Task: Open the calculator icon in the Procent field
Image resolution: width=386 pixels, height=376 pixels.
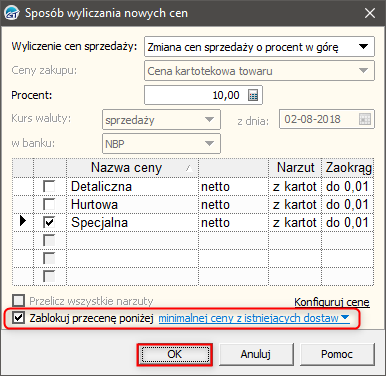Action: click(x=253, y=96)
